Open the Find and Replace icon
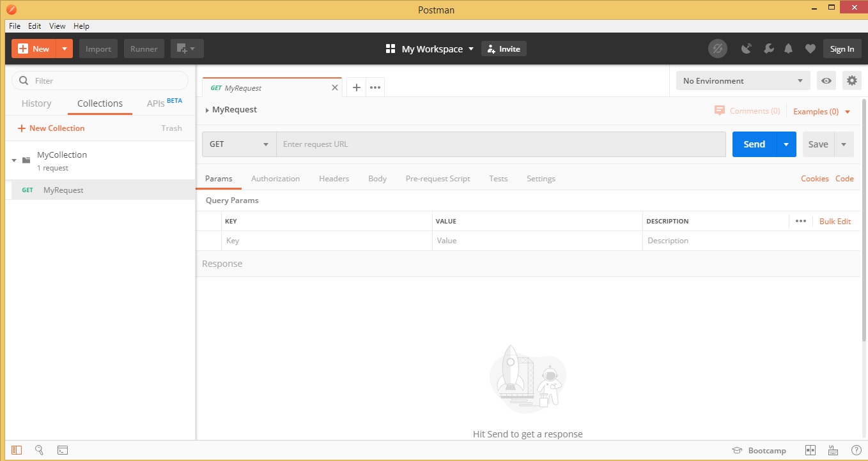The width and height of the screenshot is (868, 461). 39,450
